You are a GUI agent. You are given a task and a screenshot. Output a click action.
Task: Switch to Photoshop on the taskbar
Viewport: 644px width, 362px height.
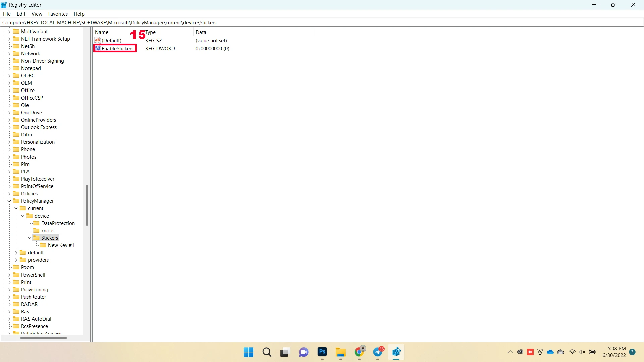[x=322, y=352]
